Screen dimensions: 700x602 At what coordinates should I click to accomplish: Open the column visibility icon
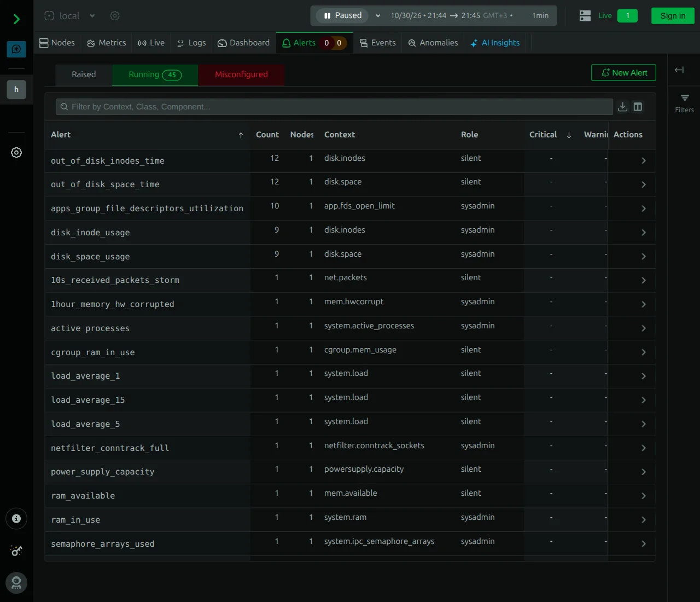(638, 107)
